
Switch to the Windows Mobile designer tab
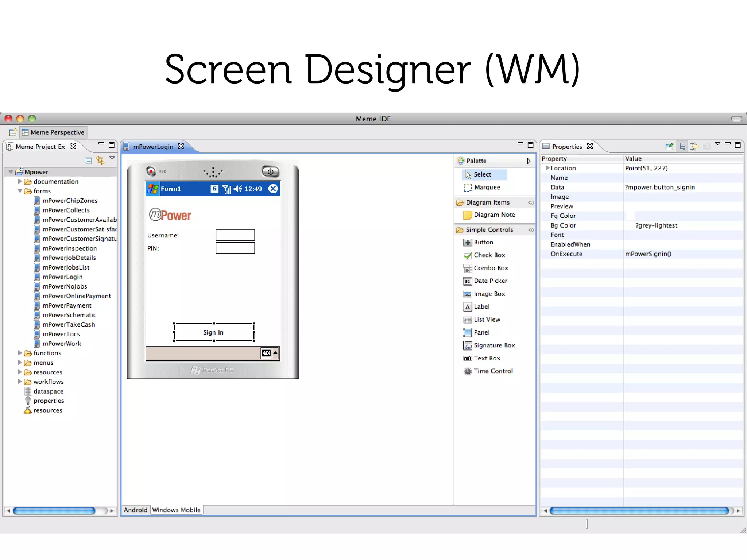[177, 510]
